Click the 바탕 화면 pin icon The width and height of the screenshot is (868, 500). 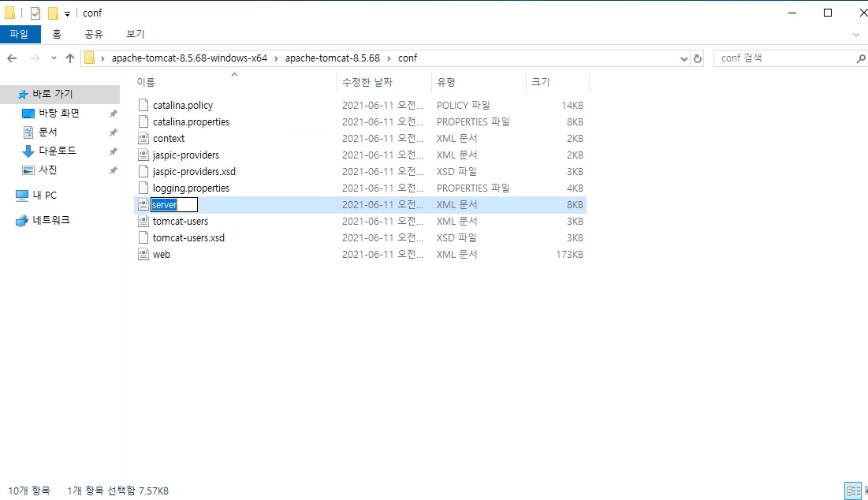(x=113, y=114)
